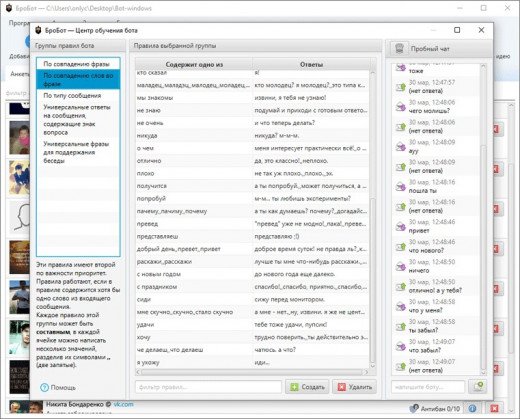Click the envelope icon beside the 'ауу' message
Image resolution: width=520 pixels, height=419 pixels.
click(400, 147)
